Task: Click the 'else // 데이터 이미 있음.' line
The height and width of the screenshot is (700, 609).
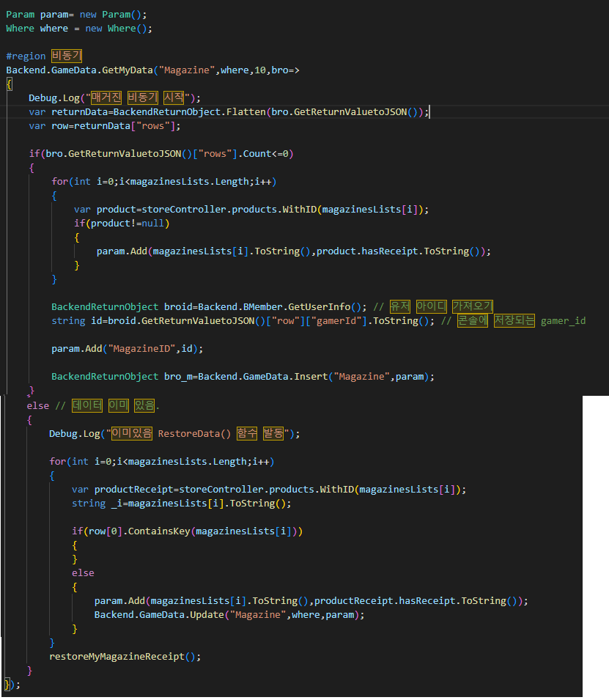Action: [x=93, y=406]
